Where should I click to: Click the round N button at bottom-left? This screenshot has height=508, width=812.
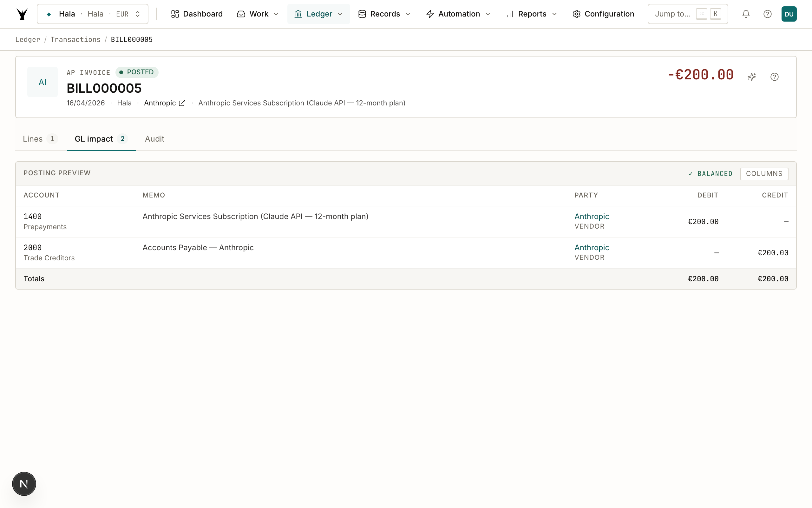pos(24,484)
